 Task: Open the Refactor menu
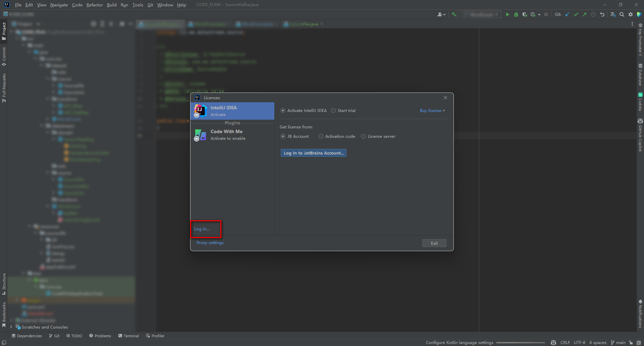95,5
